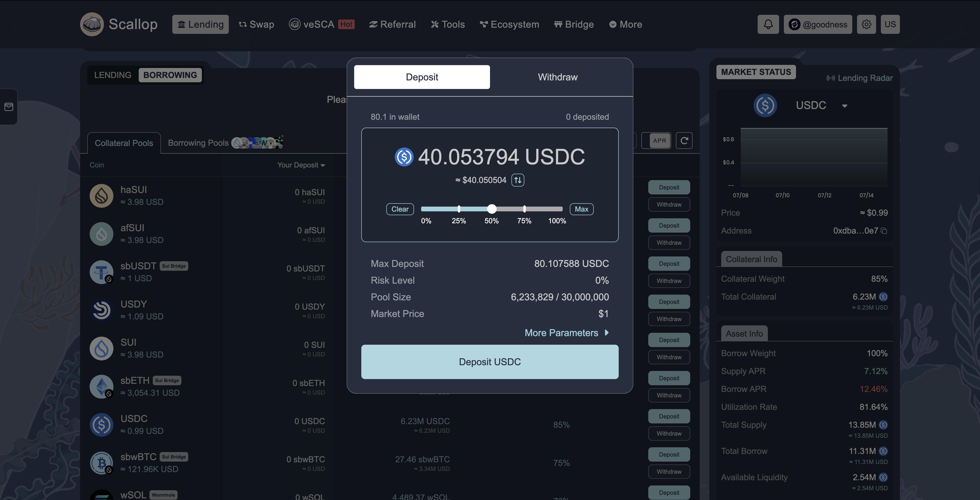
Task: Click the USDC coin icon in pool list
Action: tap(102, 425)
